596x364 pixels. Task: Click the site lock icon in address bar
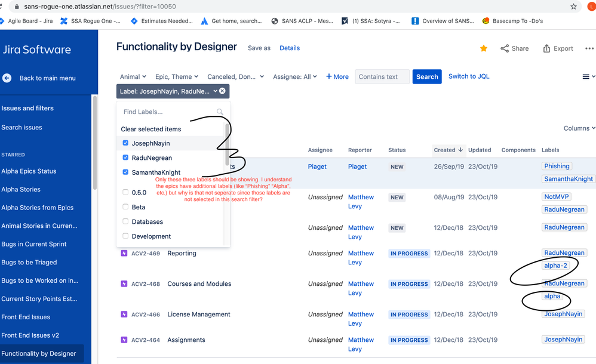tap(17, 7)
